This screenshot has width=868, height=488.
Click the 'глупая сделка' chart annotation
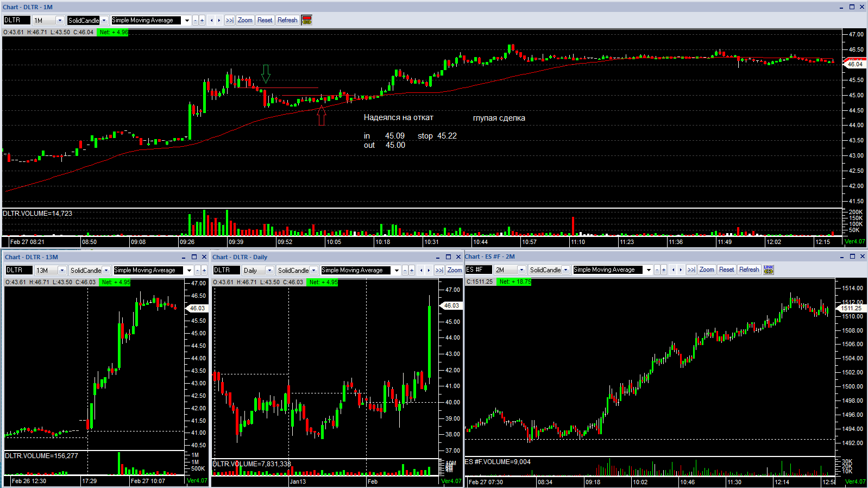point(499,118)
